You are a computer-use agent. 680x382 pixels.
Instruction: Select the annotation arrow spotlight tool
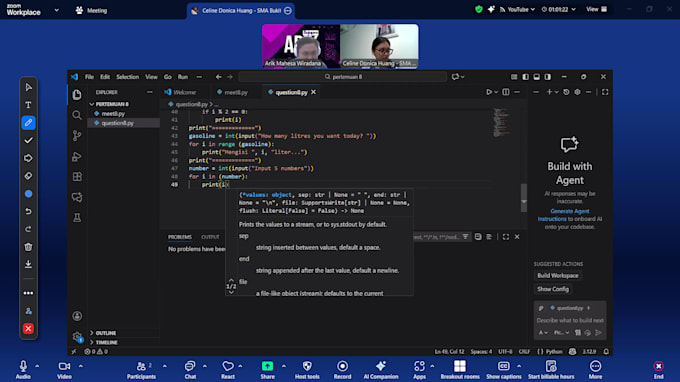[x=28, y=158]
